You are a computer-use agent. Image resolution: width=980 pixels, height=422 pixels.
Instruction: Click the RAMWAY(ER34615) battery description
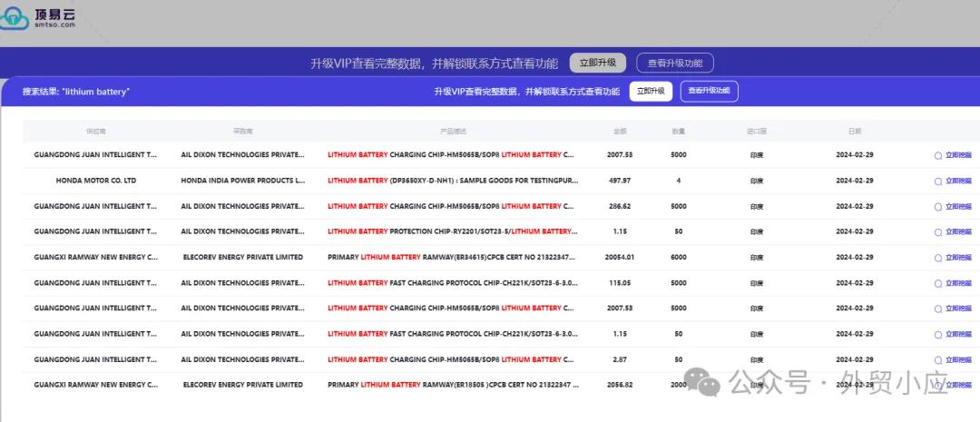pyautogui.click(x=453, y=257)
